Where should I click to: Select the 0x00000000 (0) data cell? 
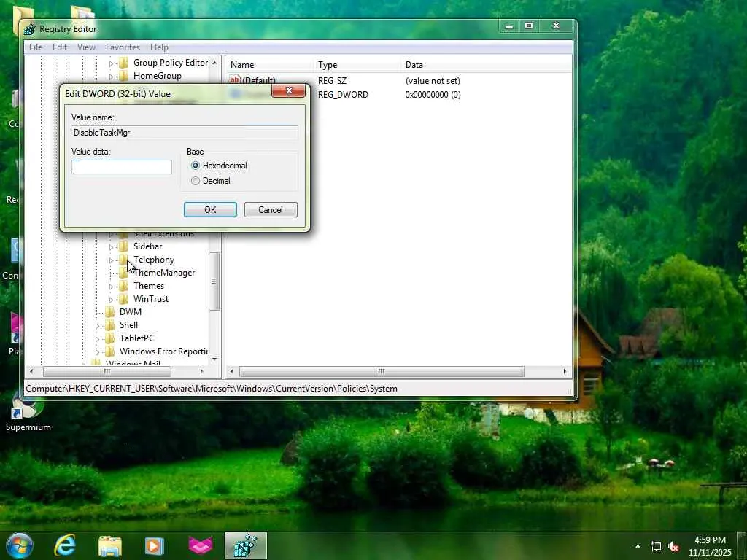[433, 95]
